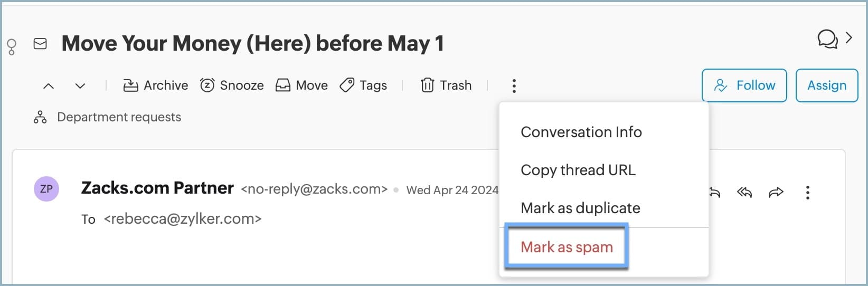Snooze the conversation
868x286 pixels.
pyautogui.click(x=232, y=85)
